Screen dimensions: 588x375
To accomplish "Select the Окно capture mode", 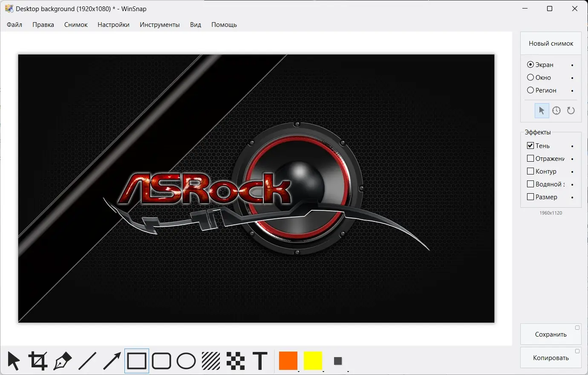I will click(x=530, y=78).
